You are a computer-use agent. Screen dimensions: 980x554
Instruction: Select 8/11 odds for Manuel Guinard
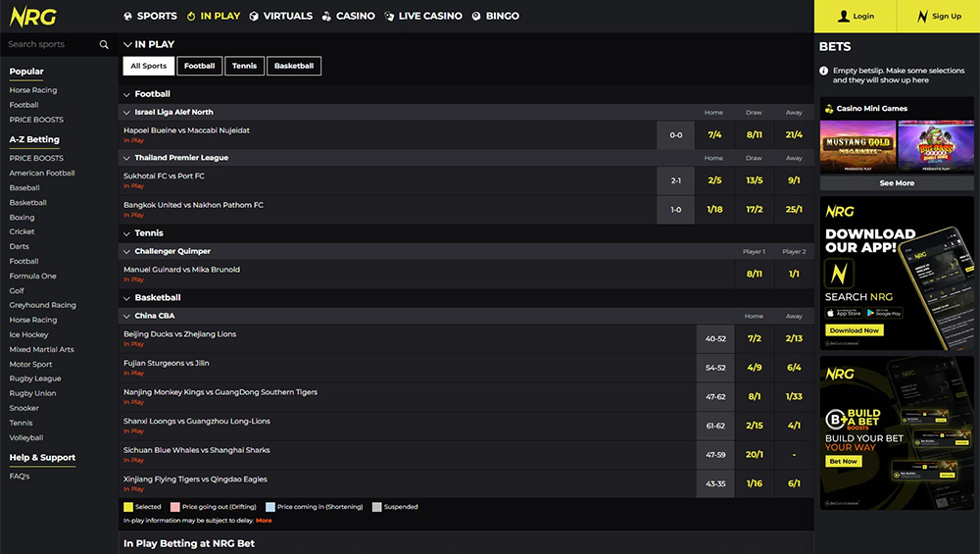click(x=755, y=274)
